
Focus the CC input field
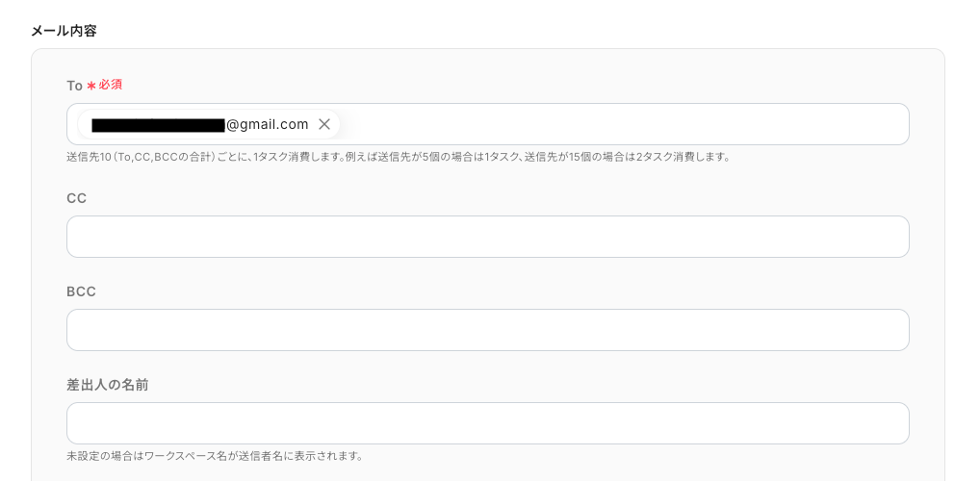[x=487, y=237]
